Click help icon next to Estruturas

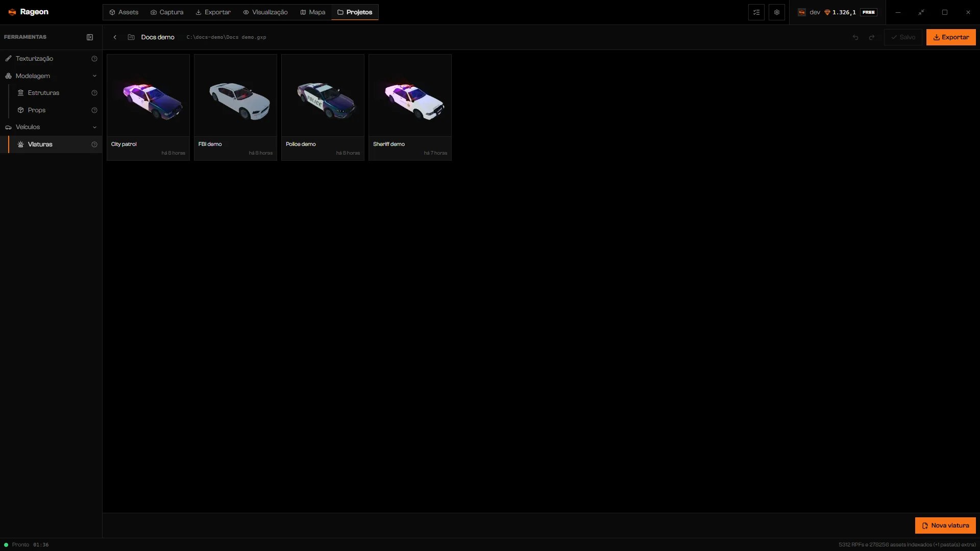tap(94, 93)
